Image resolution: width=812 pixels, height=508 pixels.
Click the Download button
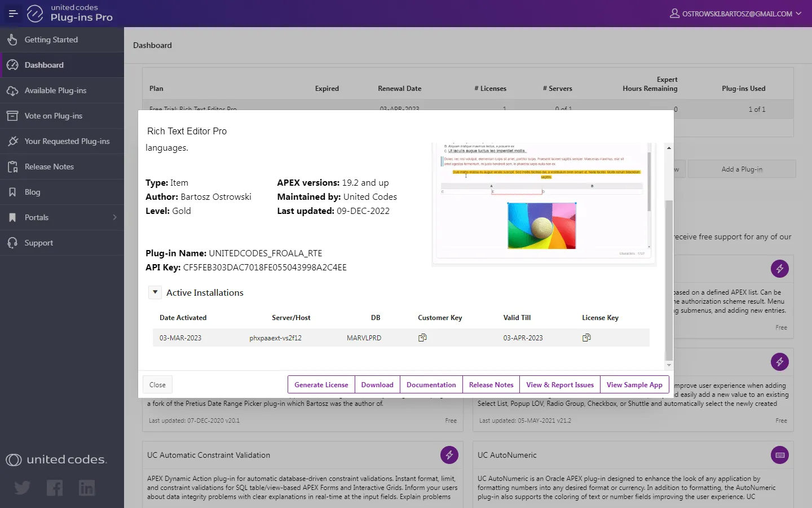coord(377,385)
